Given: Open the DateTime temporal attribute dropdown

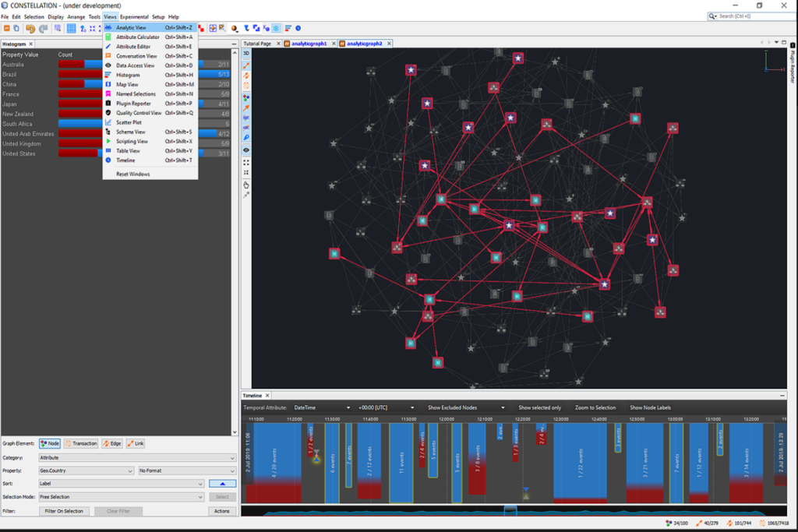Looking at the screenshot, I should pyautogui.click(x=321, y=407).
